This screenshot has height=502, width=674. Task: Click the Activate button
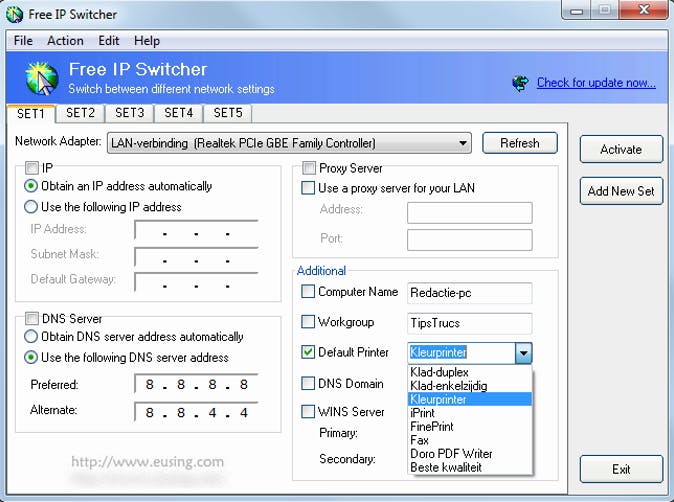point(621,149)
